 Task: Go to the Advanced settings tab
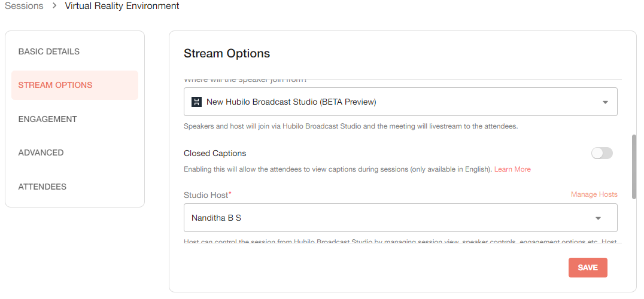tap(41, 152)
